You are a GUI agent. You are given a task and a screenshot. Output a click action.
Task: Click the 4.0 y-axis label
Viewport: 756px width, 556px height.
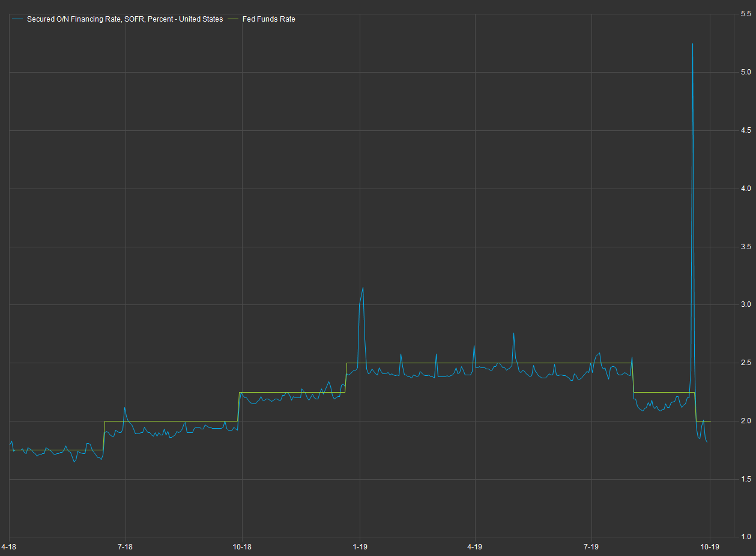click(x=746, y=189)
